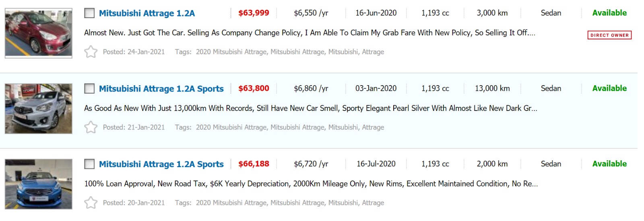644x221 pixels.
Task: Open the Mitsubishi Attrage 1.2A title link
Action: (147, 13)
